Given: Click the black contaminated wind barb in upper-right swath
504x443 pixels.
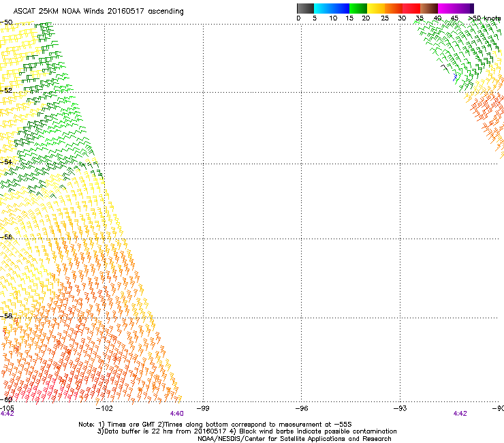Looking at the screenshot, I should tap(445, 68).
